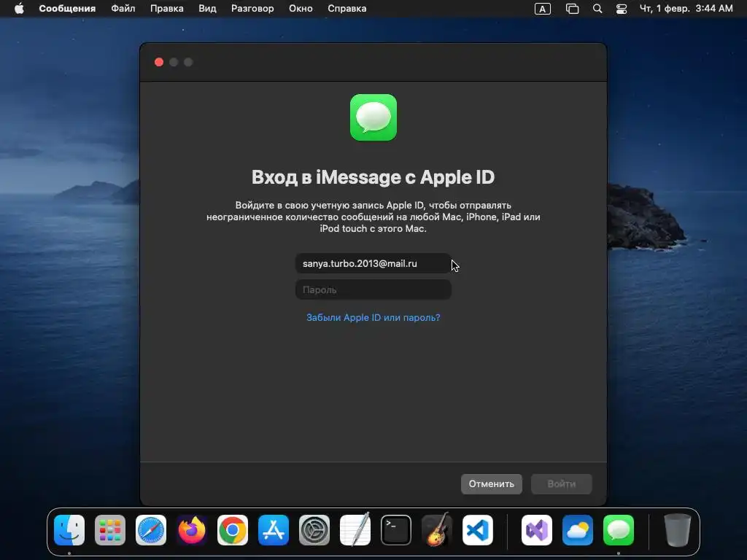Open Visual Studio from the Dock
The width and height of the screenshot is (747, 560).
(x=537, y=530)
